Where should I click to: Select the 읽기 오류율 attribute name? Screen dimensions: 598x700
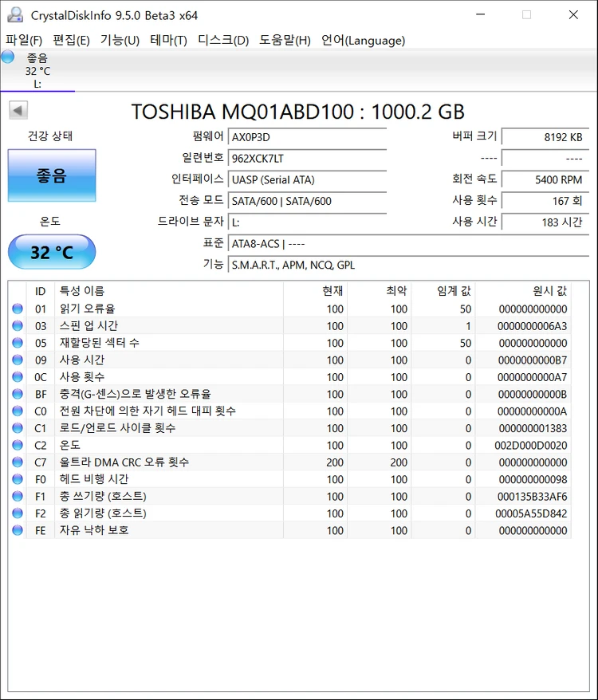88,309
